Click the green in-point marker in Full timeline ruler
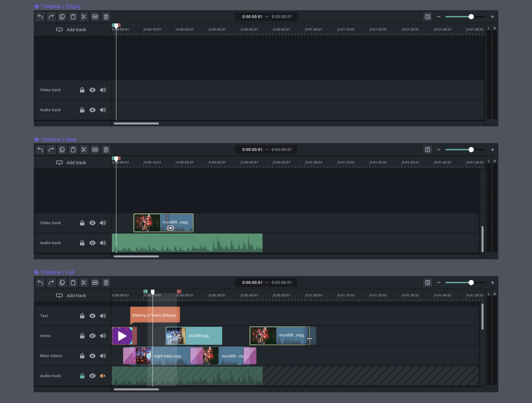532x403 pixels. tap(145, 292)
